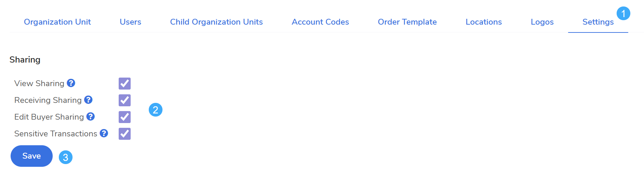Click the Sensitive Transactions question mark icon

[x=104, y=133]
